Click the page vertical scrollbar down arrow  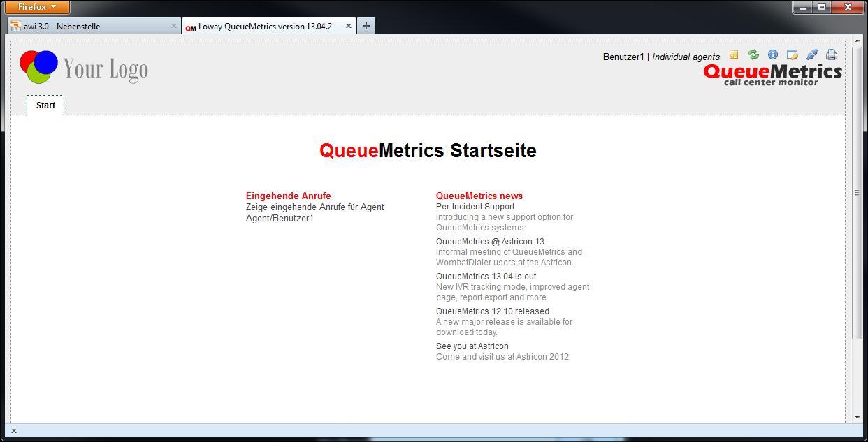pyautogui.click(x=858, y=417)
